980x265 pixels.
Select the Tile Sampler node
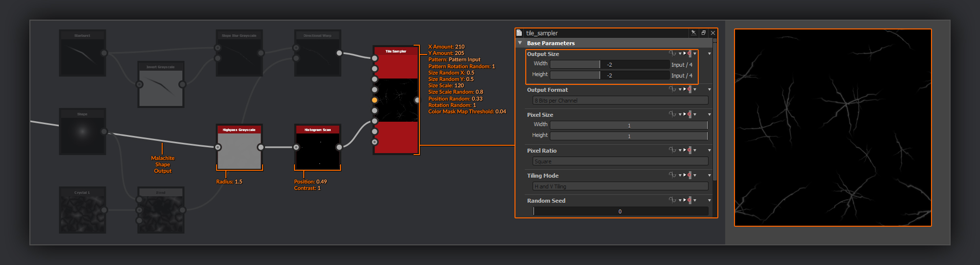396,100
